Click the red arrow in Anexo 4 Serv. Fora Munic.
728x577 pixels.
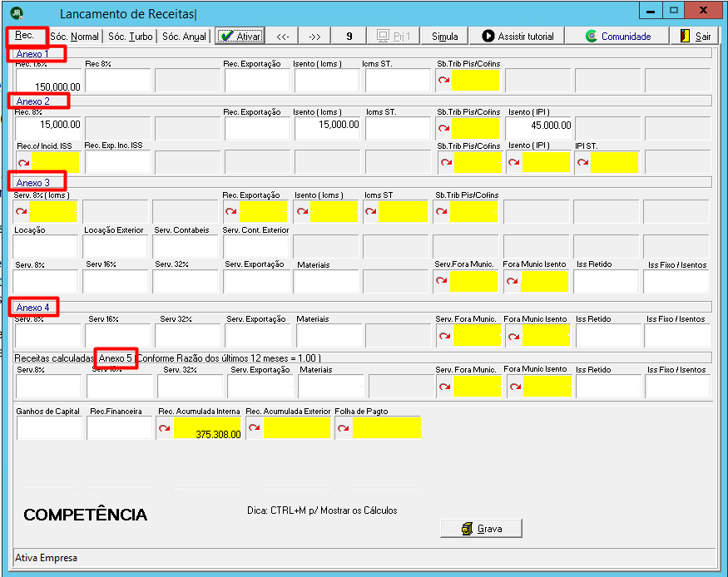click(445, 335)
